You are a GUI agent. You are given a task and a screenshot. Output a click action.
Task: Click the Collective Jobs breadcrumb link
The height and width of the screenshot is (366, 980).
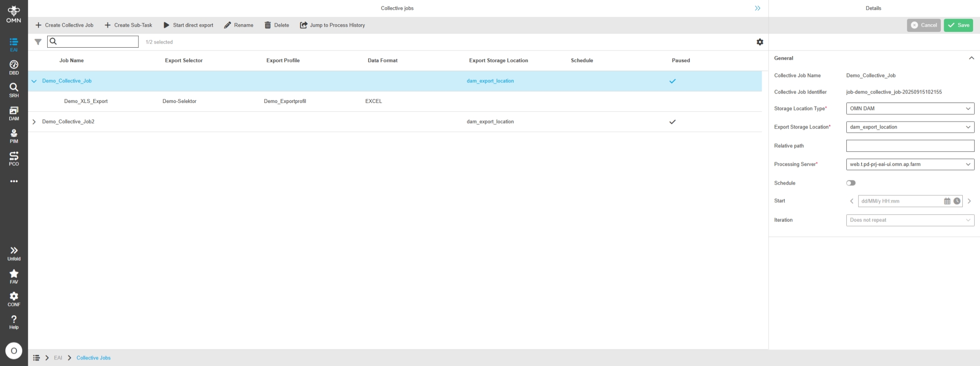(93, 358)
